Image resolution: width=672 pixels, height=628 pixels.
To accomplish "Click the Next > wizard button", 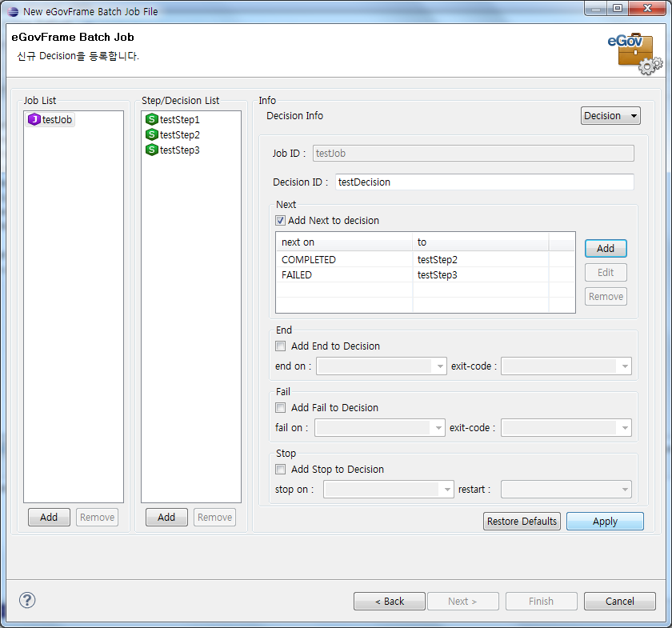I will click(463, 601).
